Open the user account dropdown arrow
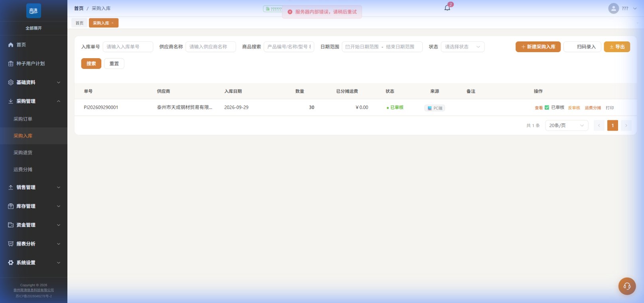 (x=635, y=8)
